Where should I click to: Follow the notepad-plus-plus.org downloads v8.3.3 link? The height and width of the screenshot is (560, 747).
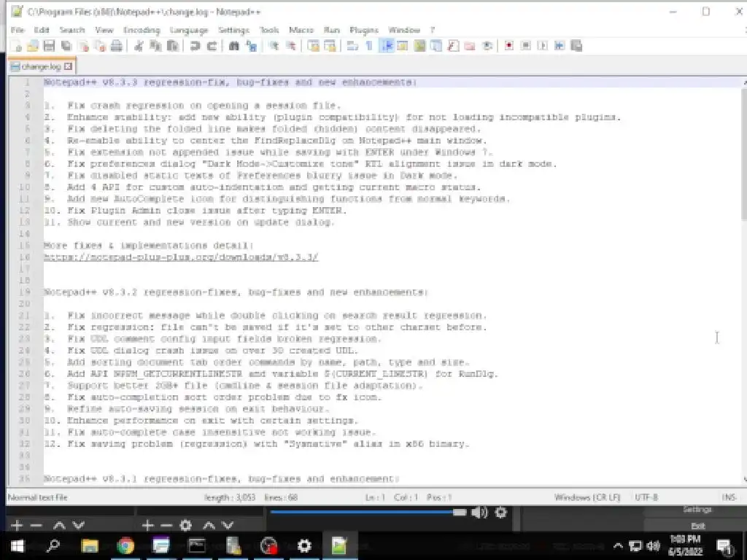click(181, 257)
